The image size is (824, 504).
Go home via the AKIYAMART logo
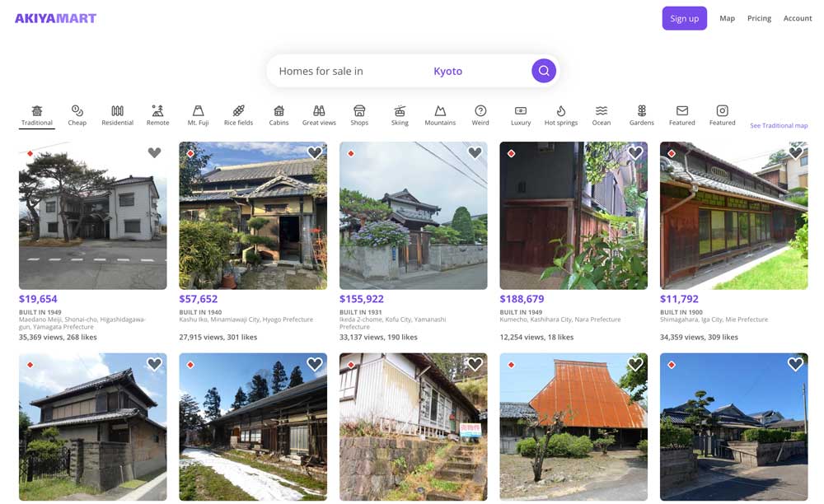click(55, 18)
